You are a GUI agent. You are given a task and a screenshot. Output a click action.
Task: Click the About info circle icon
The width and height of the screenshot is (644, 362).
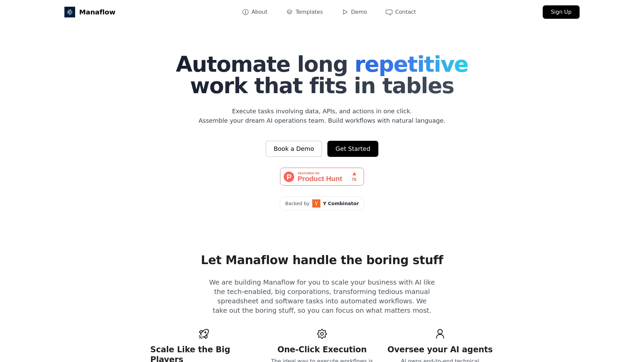click(x=246, y=12)
